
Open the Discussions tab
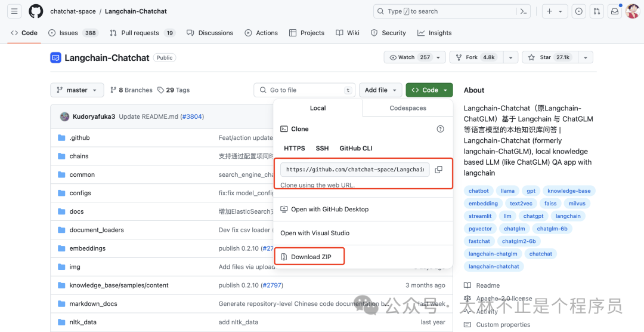[210, 33]
